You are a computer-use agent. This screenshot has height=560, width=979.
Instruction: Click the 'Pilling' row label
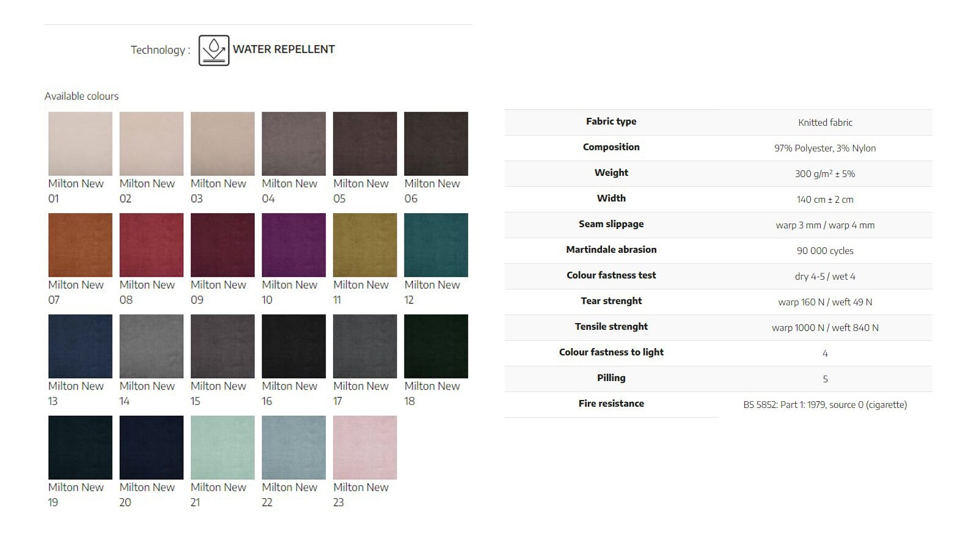[x=611, y=378]
